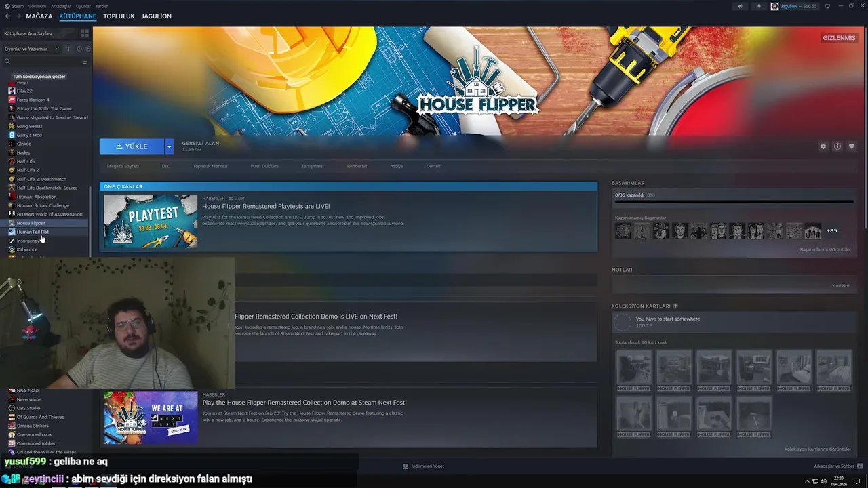Click the Gang Beasts game icon
Screen dimensions: 868x488
[12, 126]
